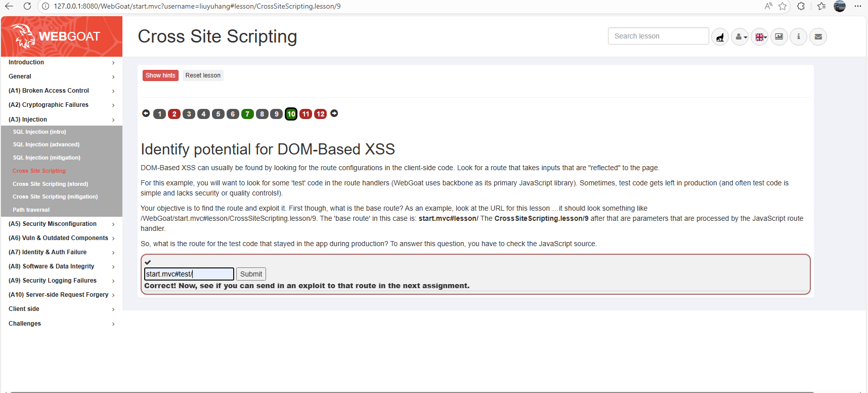Expand the Client side menu
This screenshot has height=393, width=868.
(62, 309)
